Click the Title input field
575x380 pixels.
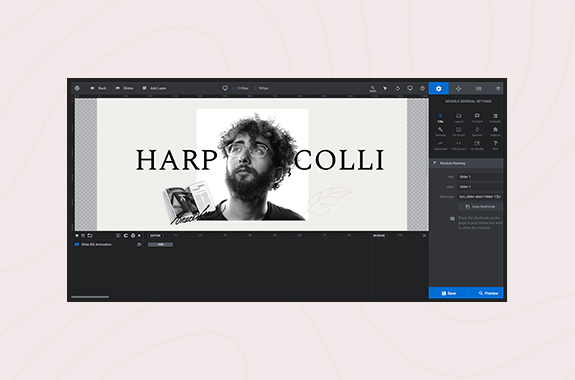[x=480, y=177]
